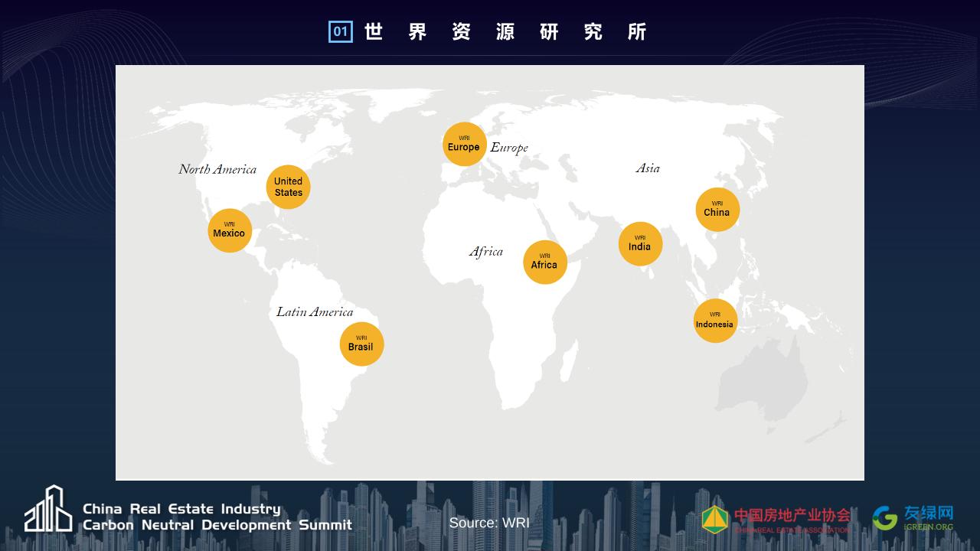Click the green pyramid association logo
Viewport: 980px width, 551px height.
(x=715, y=519)
